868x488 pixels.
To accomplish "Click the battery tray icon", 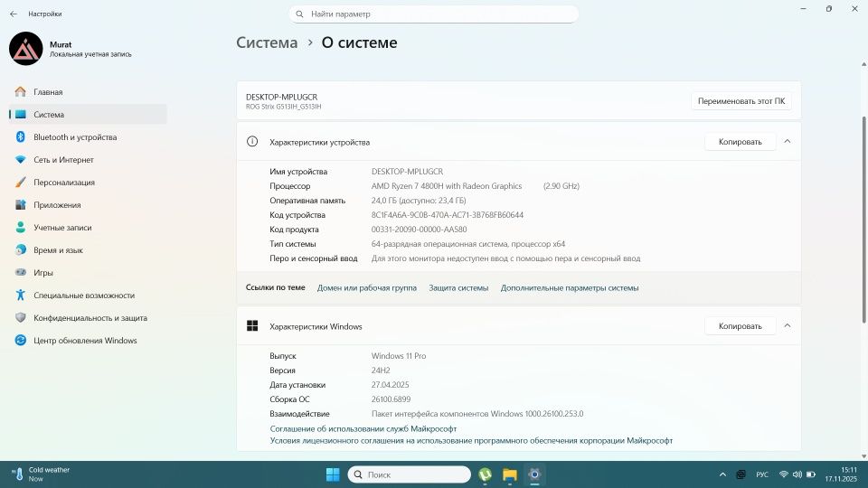I will (811, 474).
